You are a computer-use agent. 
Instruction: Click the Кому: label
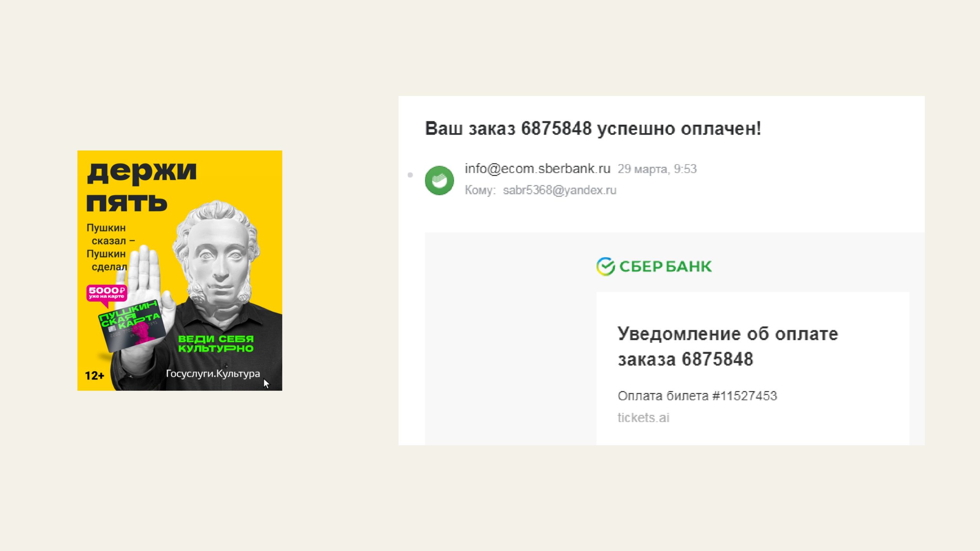pyautogui.click(x=480, y=190)
